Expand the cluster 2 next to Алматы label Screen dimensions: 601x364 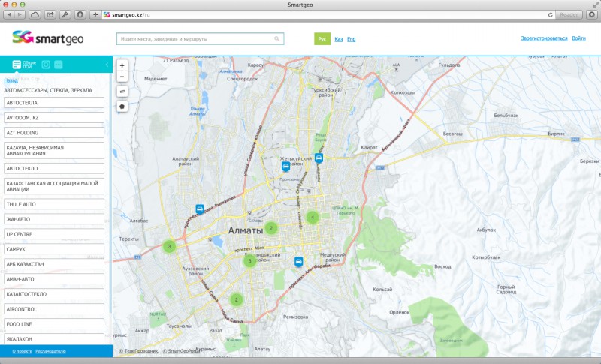click(271, 228)
